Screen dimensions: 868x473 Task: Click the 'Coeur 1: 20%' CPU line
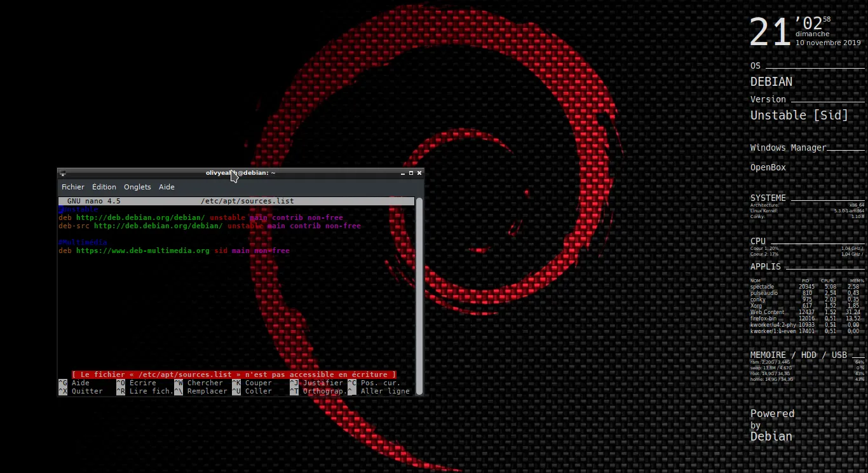click(764, 248)
